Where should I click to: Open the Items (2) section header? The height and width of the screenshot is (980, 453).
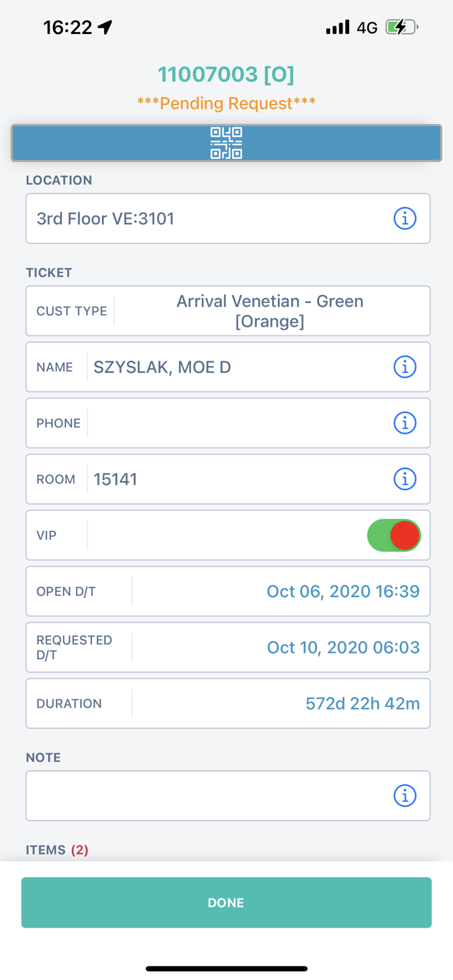pyautogui.click(x=58, y=850)
